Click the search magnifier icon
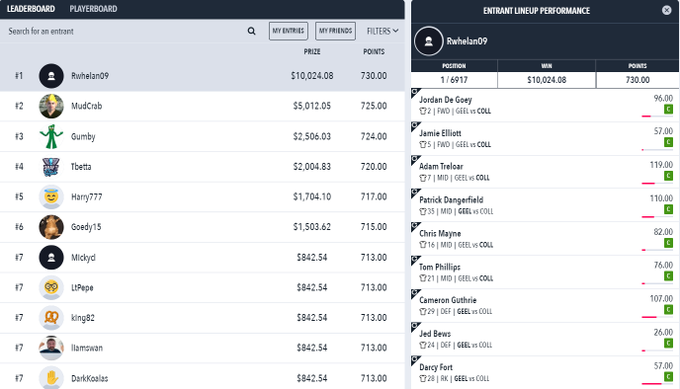 (x=251, y=31)
